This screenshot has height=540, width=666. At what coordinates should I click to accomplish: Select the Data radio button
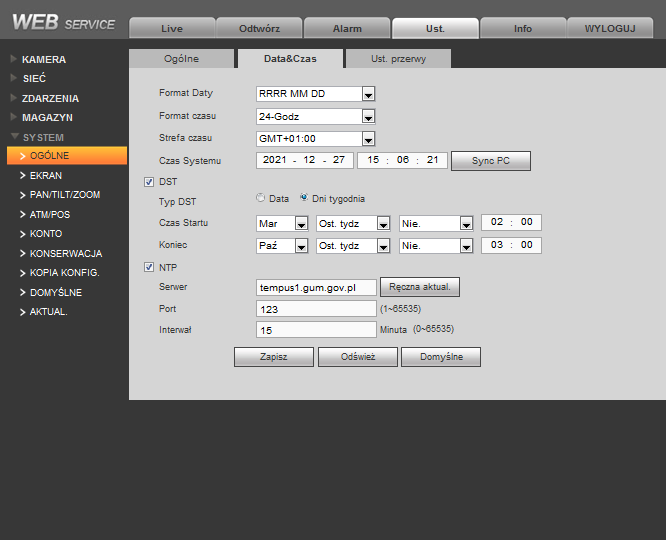260,198
